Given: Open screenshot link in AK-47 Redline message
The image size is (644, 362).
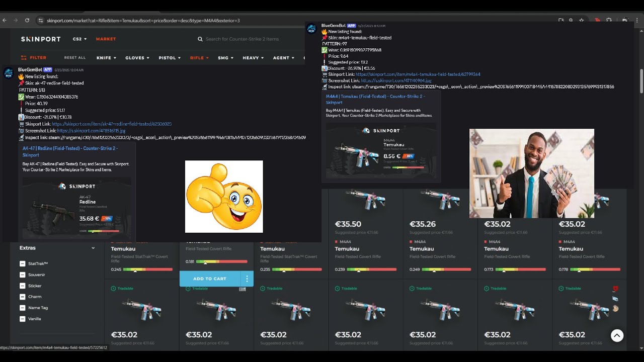Looking at the screenshot, I should [x=91, y=131].
